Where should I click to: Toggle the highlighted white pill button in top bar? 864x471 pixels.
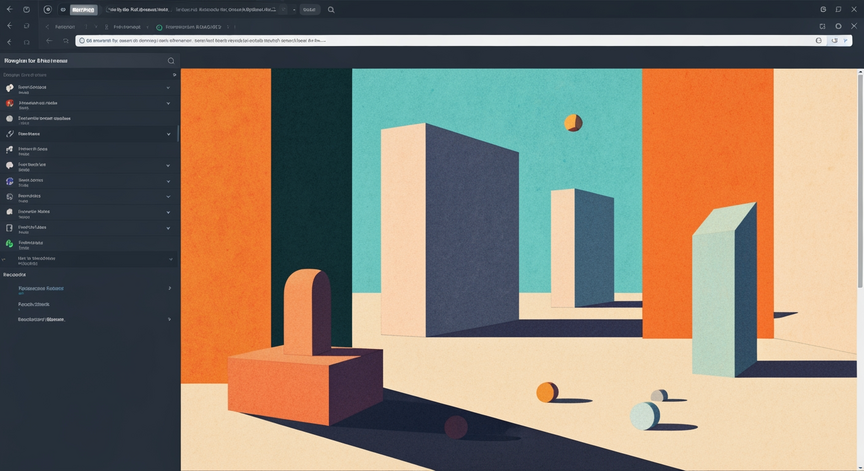(x=83, y=9)
